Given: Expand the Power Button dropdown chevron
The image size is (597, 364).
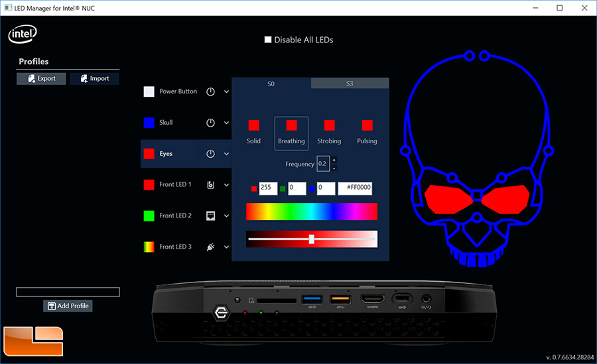Looking at the screenshot, I should [x=227, y=91].
